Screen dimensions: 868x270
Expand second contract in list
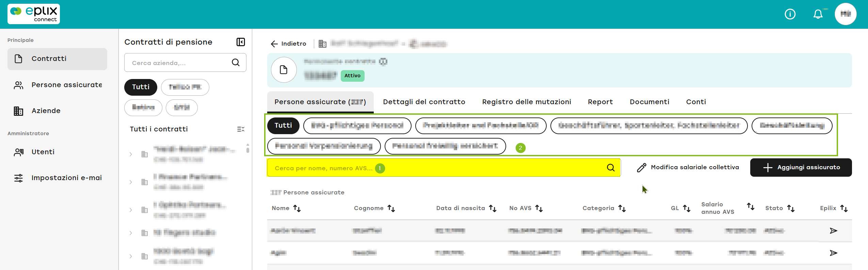click(131, 182)
